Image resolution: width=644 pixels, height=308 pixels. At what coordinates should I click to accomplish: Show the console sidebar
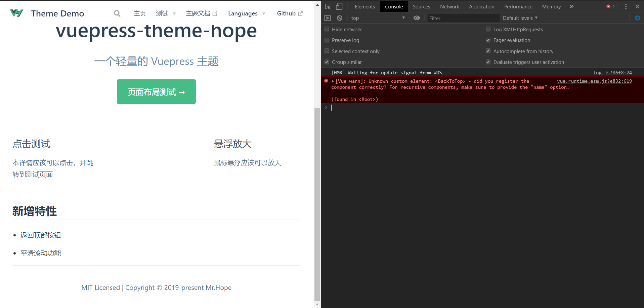click(328, 18)
